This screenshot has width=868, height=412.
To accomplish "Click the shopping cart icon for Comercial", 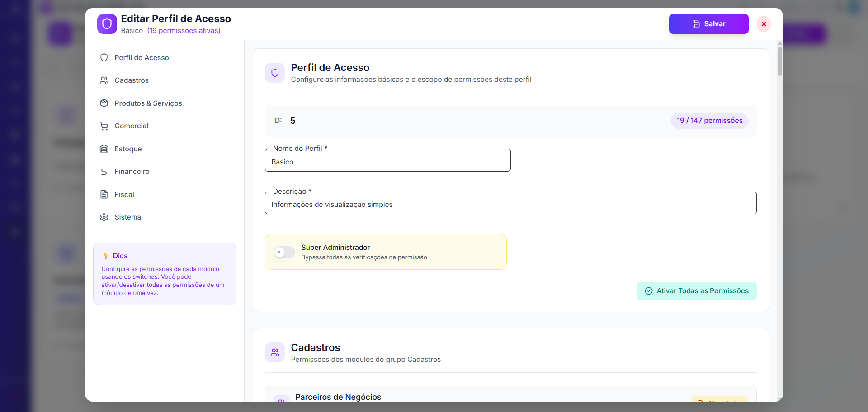I will (104, 126).
